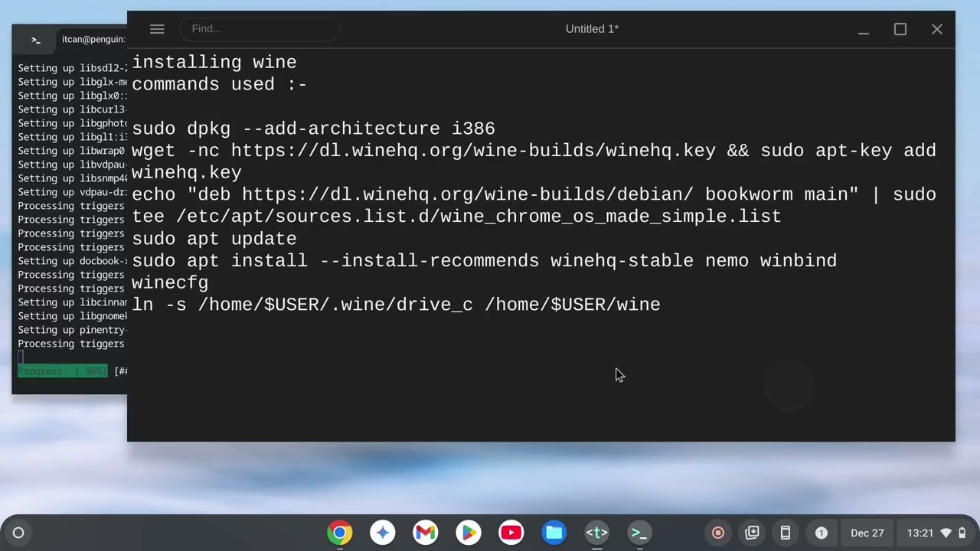Click 'Setting up docbook' terminal line

pyautogui.click(x=73, y=261)
